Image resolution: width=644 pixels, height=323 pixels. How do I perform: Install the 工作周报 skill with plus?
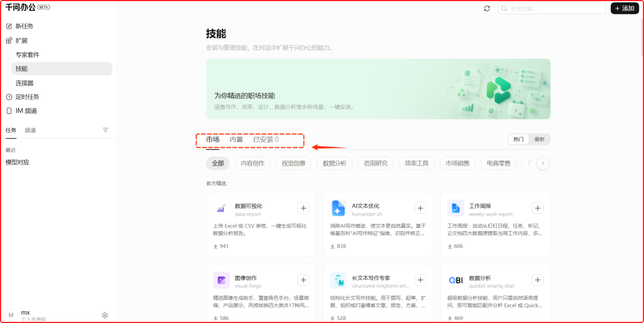(x=538, y=208)
